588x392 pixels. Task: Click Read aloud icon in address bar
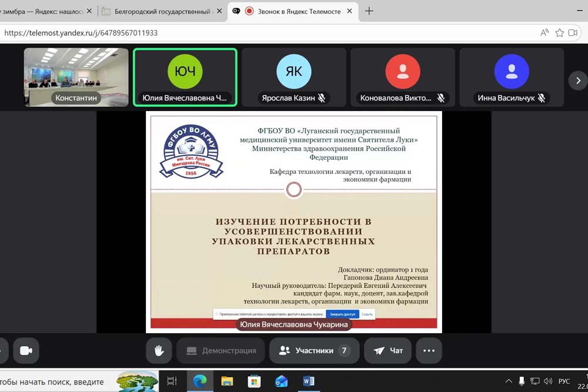tap(544, 32)
